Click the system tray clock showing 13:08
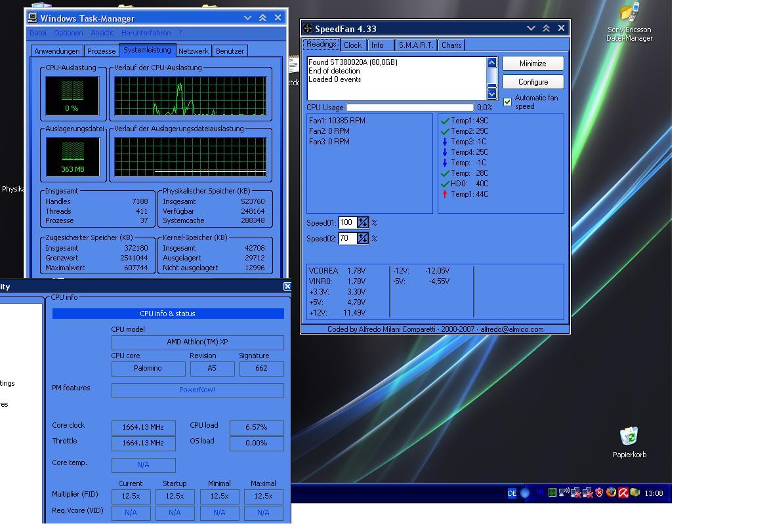The width and height of the screenshot is (769, 532). [654, 493]
